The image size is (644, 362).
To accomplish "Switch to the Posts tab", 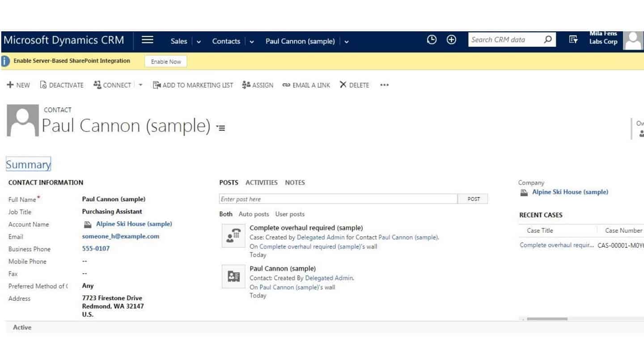I will (229, 183).
